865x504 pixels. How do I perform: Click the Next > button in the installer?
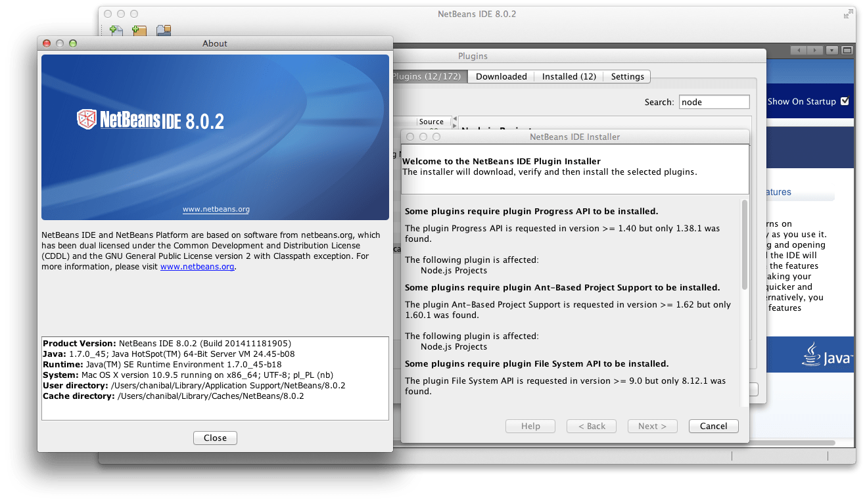tap(652, 426)
